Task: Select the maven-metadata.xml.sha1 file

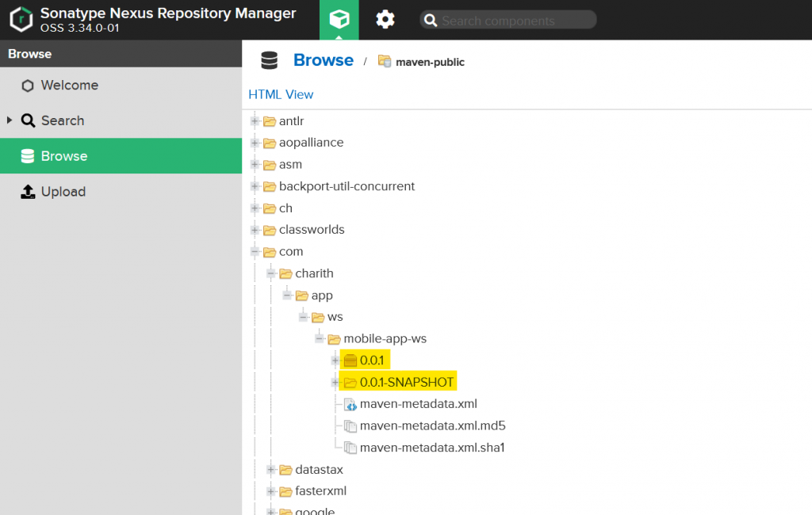Action: point(432,448)
